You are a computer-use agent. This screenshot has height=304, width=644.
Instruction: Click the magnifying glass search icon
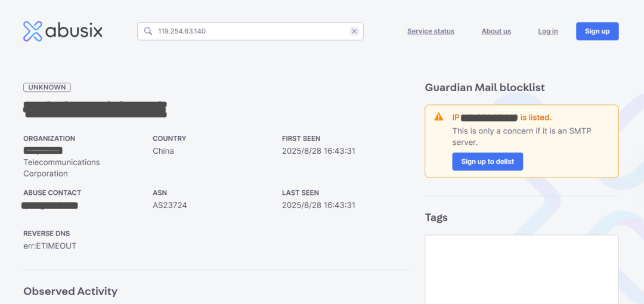point(148,31)
